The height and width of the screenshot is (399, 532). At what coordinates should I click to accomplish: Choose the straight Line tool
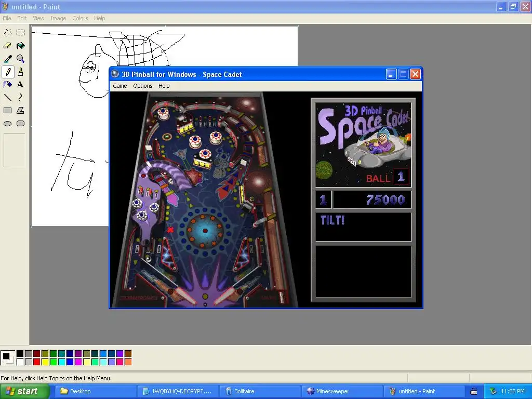[x=7, y=98]
